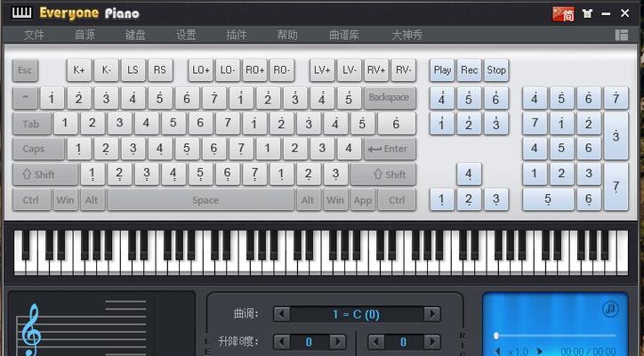
Task: Click the Esc key
Action: (25, 70)
